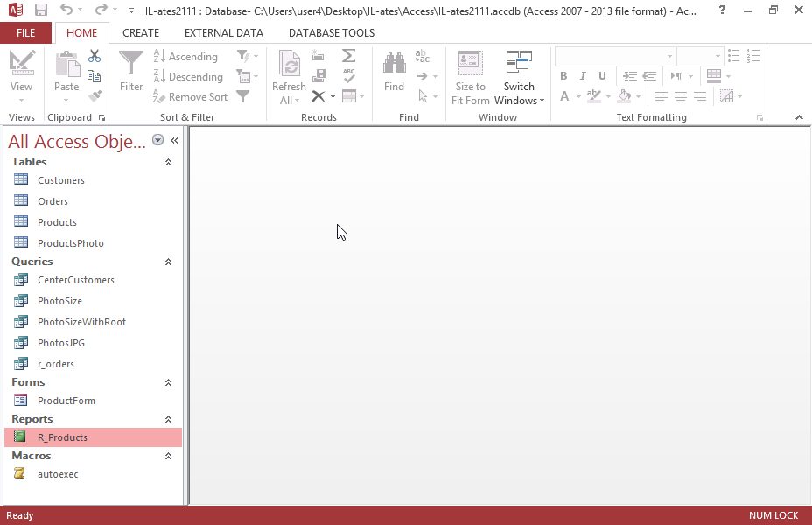Click the Format Painter brush icon
The height and width of the screenshot is (525, 812).
94,95
